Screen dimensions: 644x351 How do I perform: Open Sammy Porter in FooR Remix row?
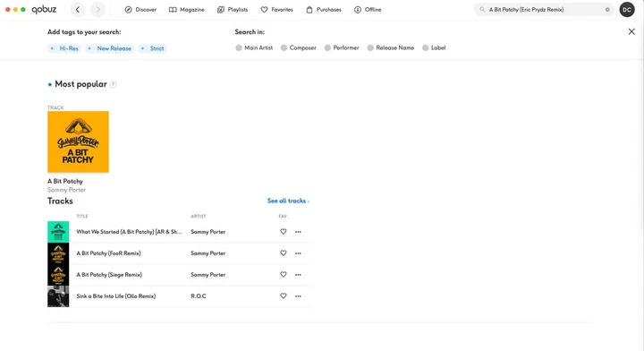pyautogui.click(x=208, y=253)
